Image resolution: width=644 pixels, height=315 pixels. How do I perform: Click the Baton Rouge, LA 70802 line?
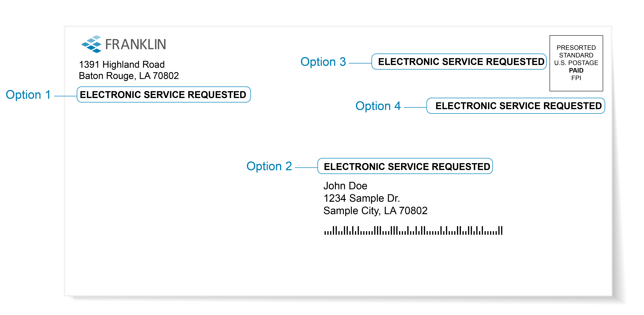[129, 76]
